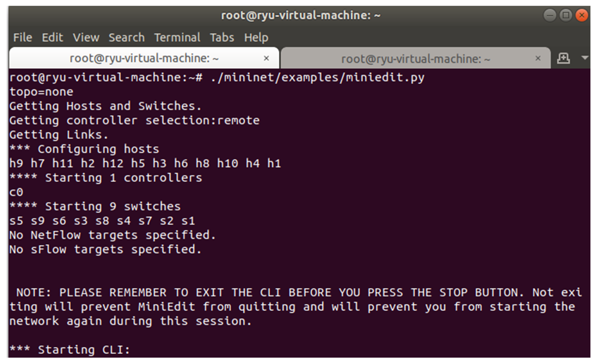Open the Tabs menu

222,37
